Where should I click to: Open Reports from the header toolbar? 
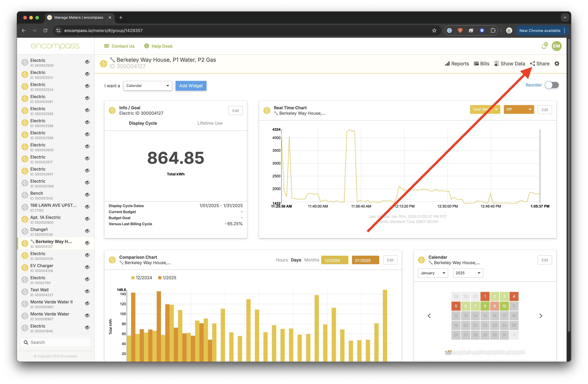pyautogui.click(x=457, y=64)
